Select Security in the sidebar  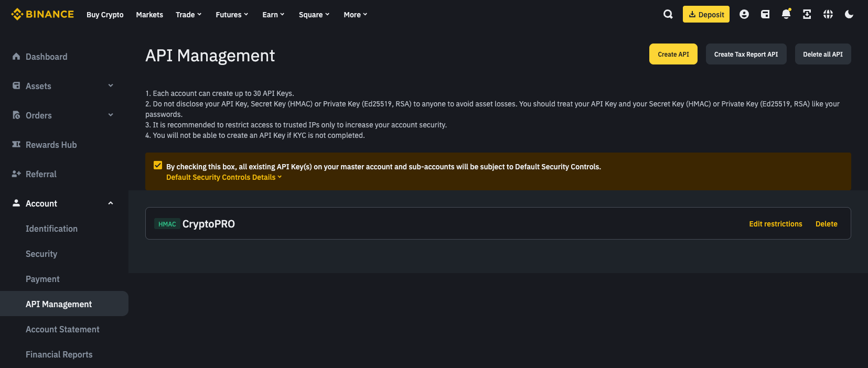(41, 254)
